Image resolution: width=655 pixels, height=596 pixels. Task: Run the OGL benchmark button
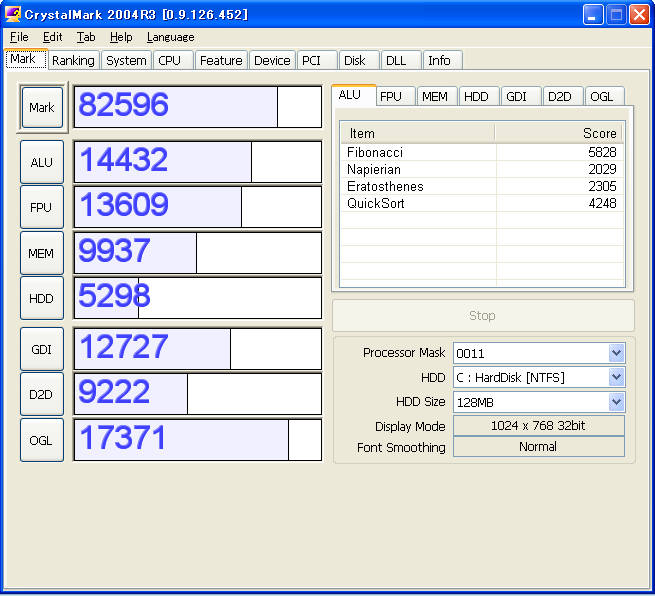pyautogui.click(x=42, y=440)
